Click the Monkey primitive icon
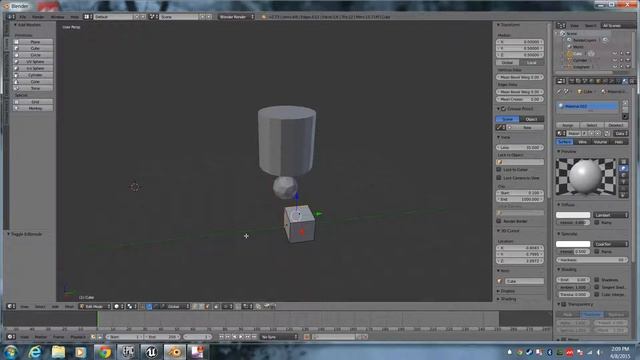The image size is (640, 360). tap(17, 108)
